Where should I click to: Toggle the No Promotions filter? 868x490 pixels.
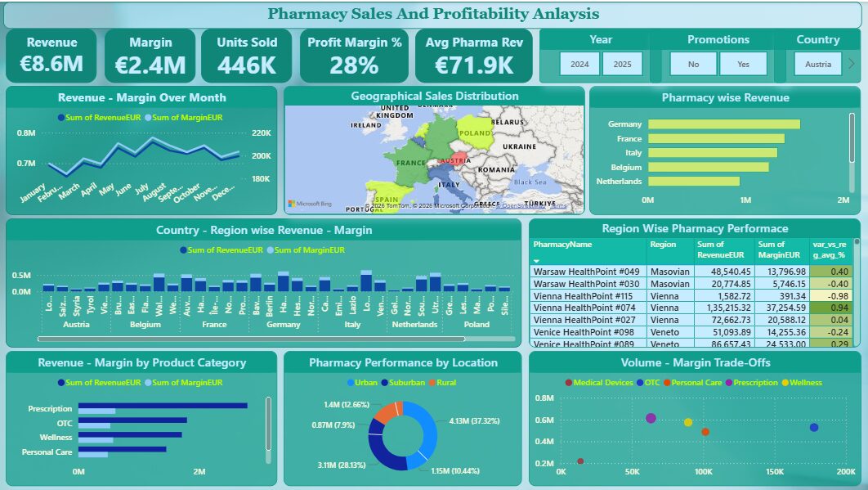(x=693, y=63)
